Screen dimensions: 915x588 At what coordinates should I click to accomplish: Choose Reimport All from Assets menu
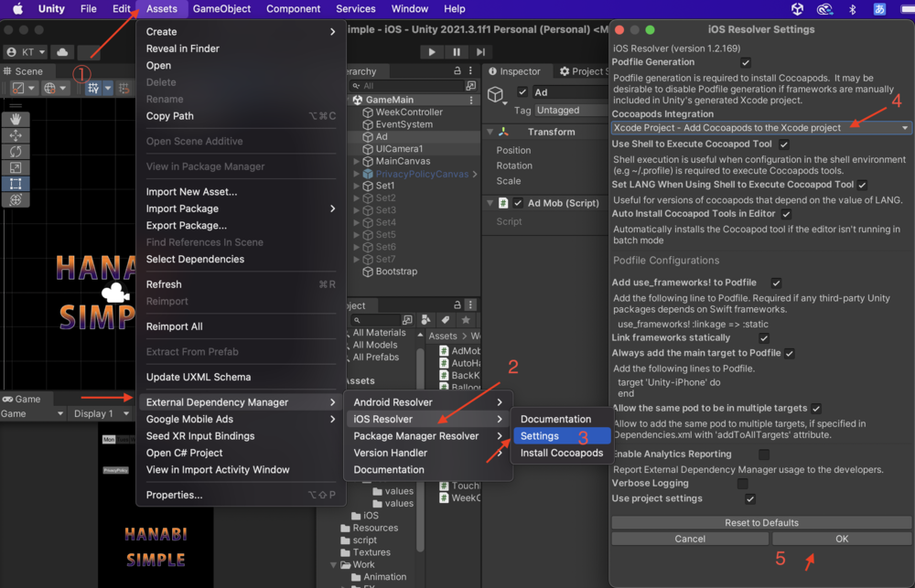241,326
